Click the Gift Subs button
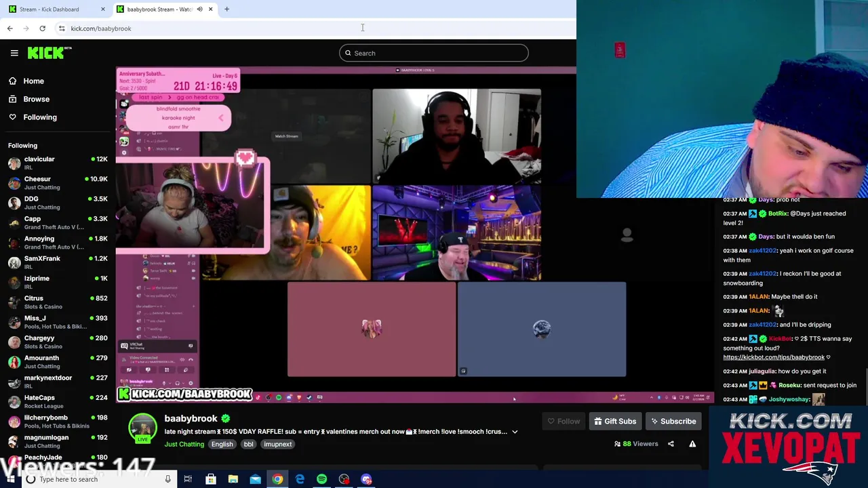868x488 pixels. point(615,421)
